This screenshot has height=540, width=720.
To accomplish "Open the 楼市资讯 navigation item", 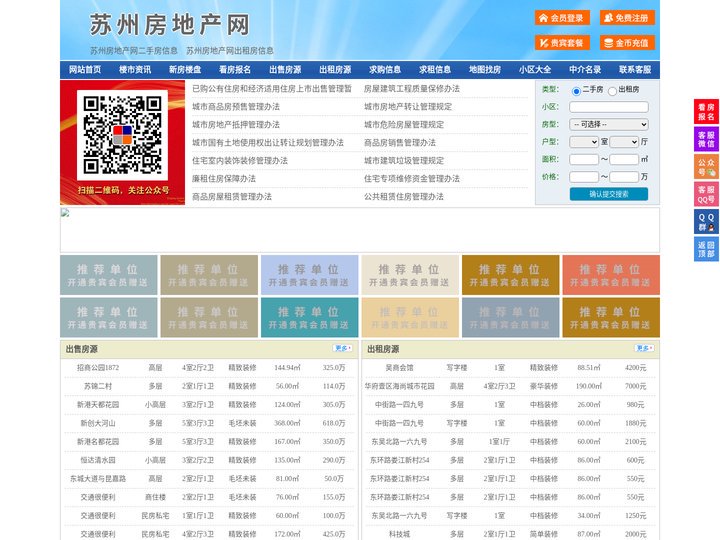I will click(x=135, y=70).
